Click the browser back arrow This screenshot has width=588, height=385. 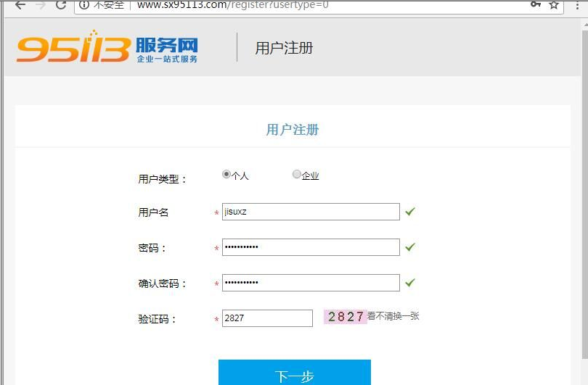pos(20,4)
